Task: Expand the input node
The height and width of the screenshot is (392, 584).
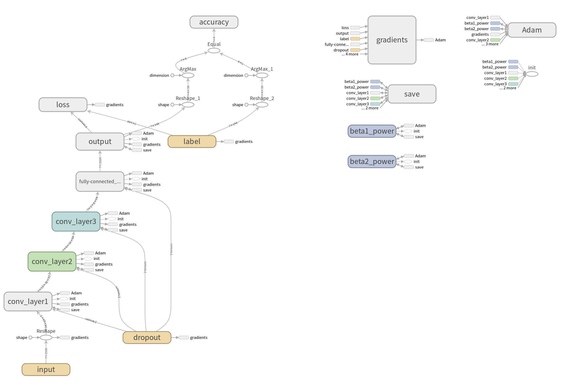Action: tap(46, 370)
